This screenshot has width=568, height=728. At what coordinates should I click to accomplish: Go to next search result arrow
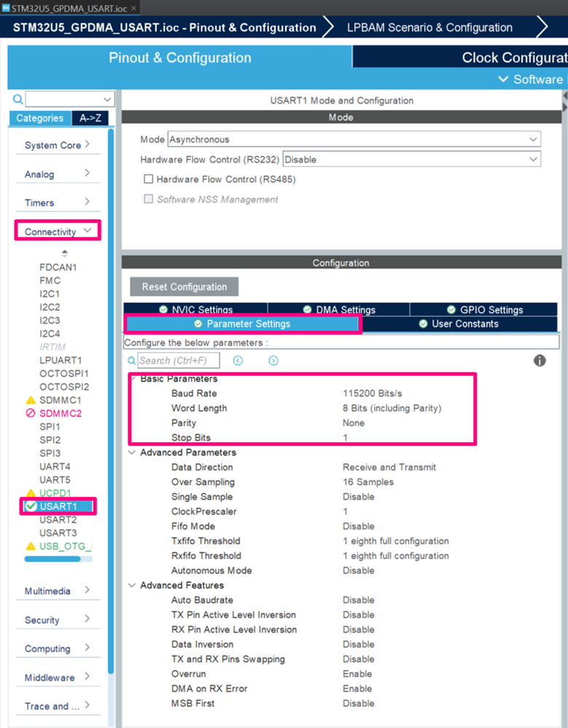[x=273, y=361]
